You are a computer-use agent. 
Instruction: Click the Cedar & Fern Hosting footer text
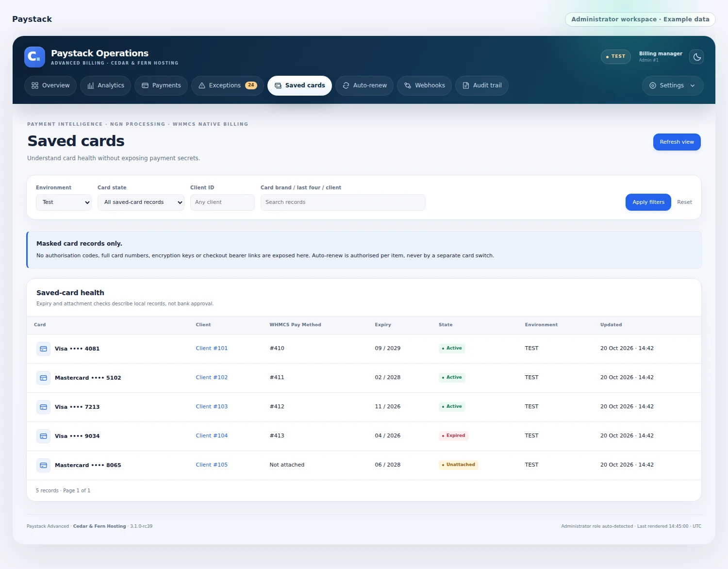click(99, 526)
